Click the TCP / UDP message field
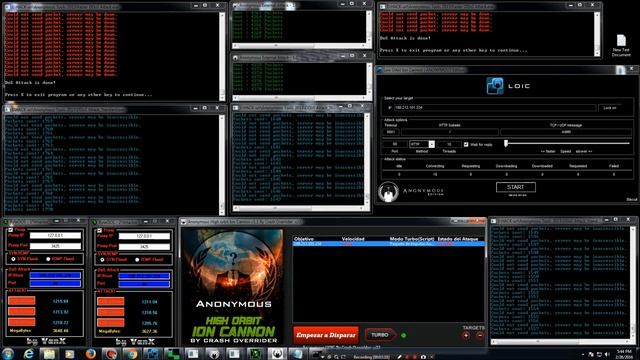Screen dimensions: 640x360 [x=566, y=132]
